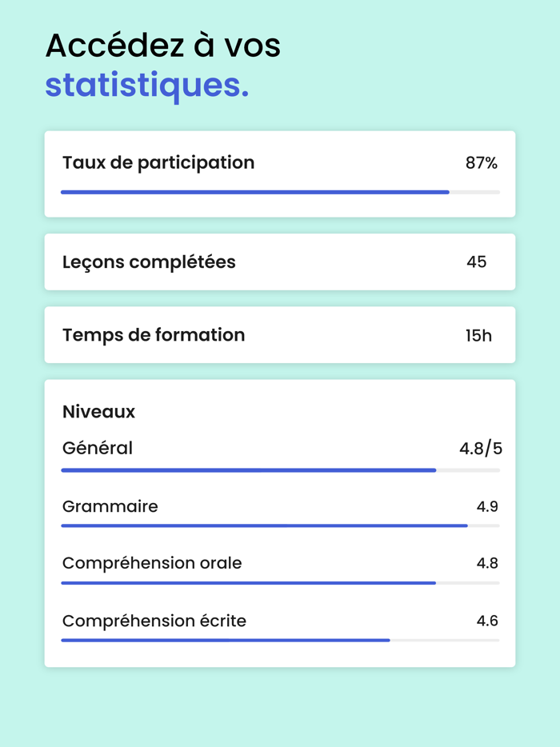Click the 'Accédez à vos' title text
560x747 pixels.
click(163, 46)
